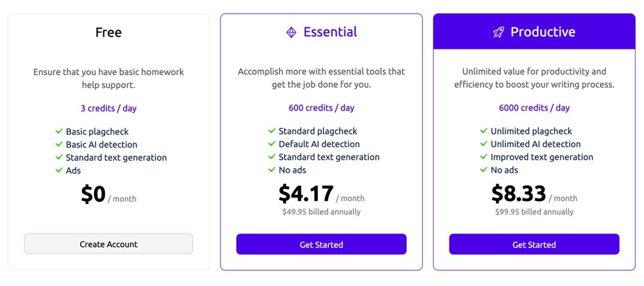
Task: Click the 3 credits / day text
Action: [108, 108]
